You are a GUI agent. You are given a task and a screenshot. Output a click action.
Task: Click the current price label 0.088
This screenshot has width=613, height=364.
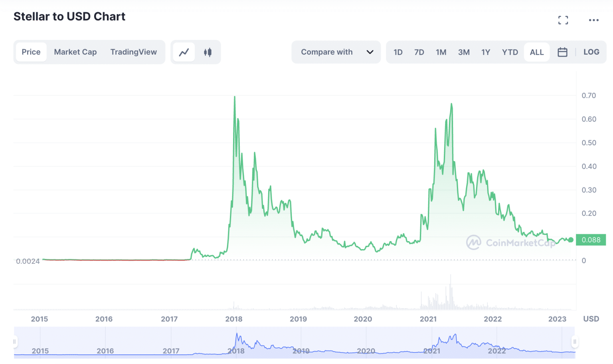click(x=591, y=240)
